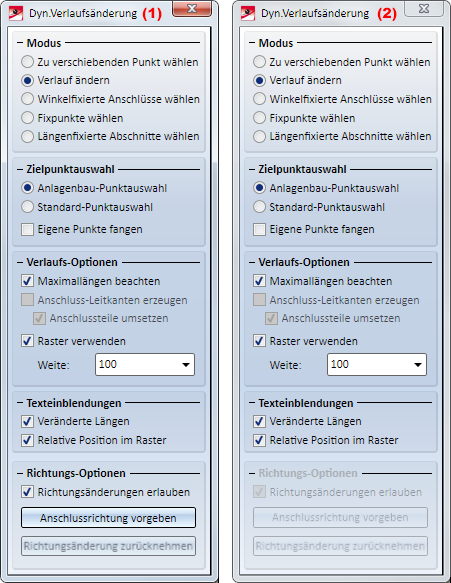Click 'Anschlussrichtung vorgeben' button in dialog (1)
This screenshot has width=451, height=583.
tap(108, 518)
